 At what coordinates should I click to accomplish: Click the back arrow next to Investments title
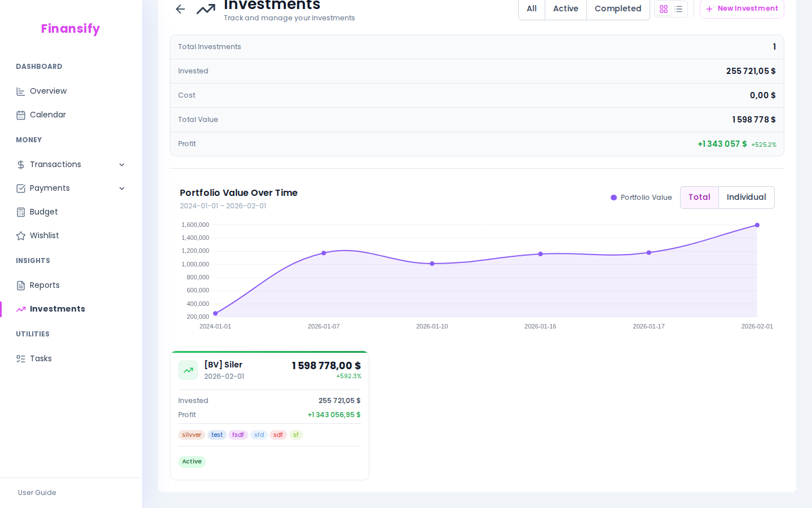pyautogui.click(x=180, y=9)
